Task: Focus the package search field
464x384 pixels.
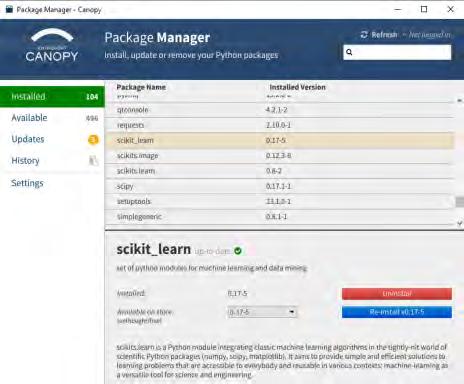Action: pos(397,52)
